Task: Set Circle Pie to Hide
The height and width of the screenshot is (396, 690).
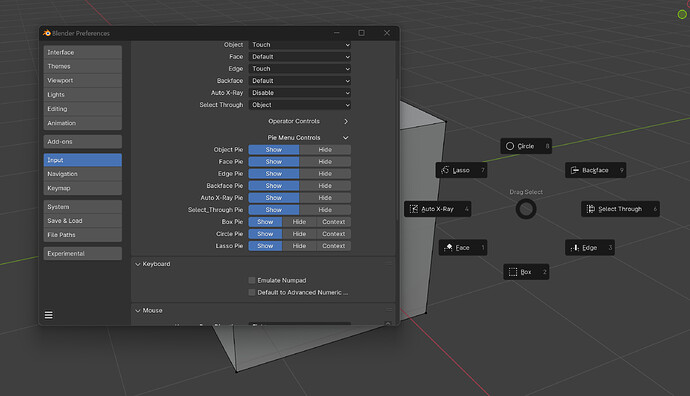Action: click(x=299, y=234)
